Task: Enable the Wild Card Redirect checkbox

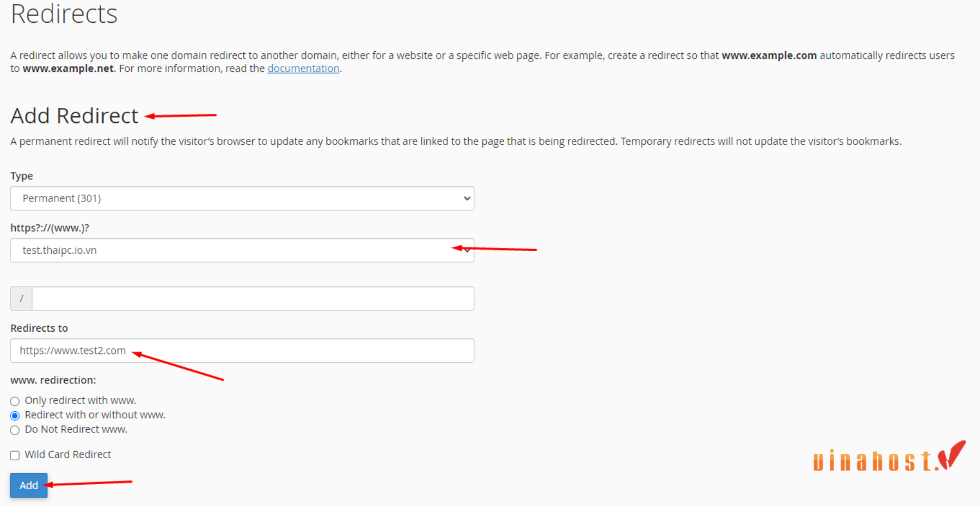Action: point(15,455)
